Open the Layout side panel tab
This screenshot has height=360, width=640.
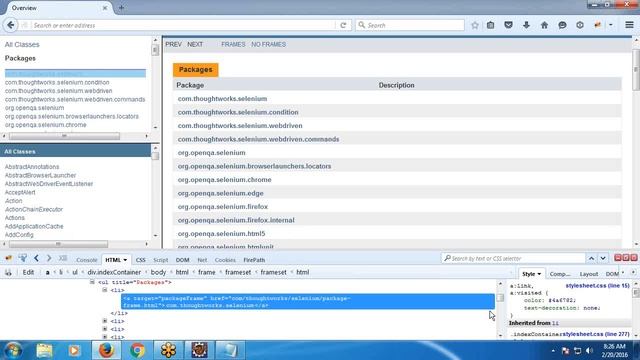tap(589, 274)
